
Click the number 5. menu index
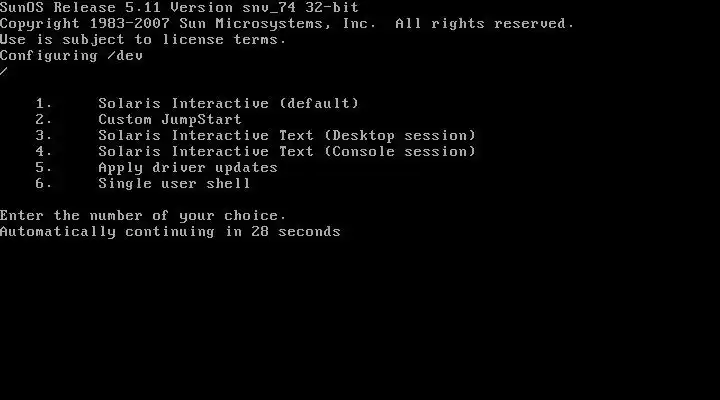[44, 168]
